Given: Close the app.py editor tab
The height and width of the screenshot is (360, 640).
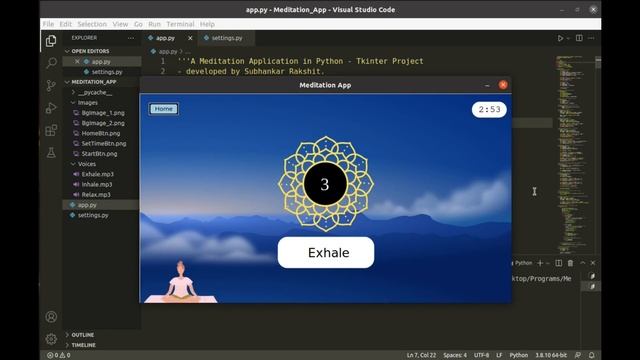Looking at the screenshot, I should [x=190, y=38].
